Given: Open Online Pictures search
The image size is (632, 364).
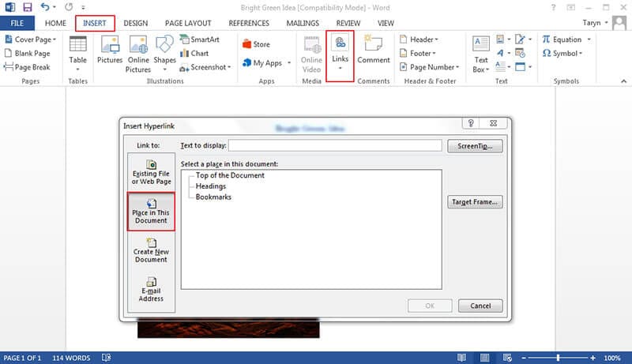Looking at the screenshot, I should tap(138, 54).
